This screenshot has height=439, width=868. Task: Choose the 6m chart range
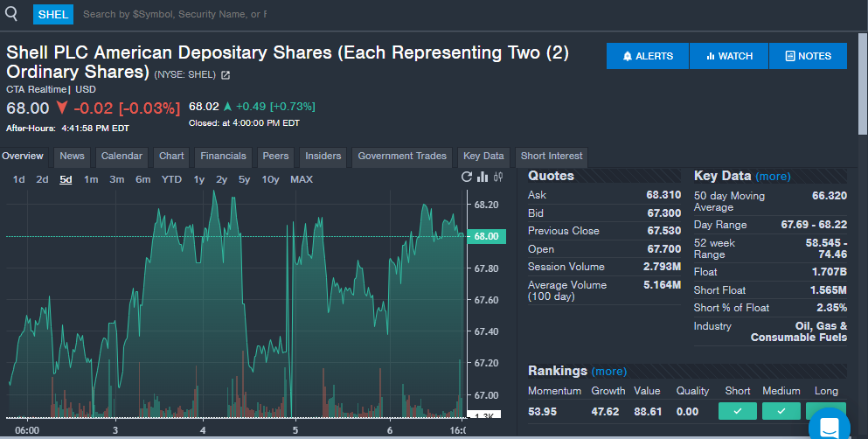pos(142,179)
